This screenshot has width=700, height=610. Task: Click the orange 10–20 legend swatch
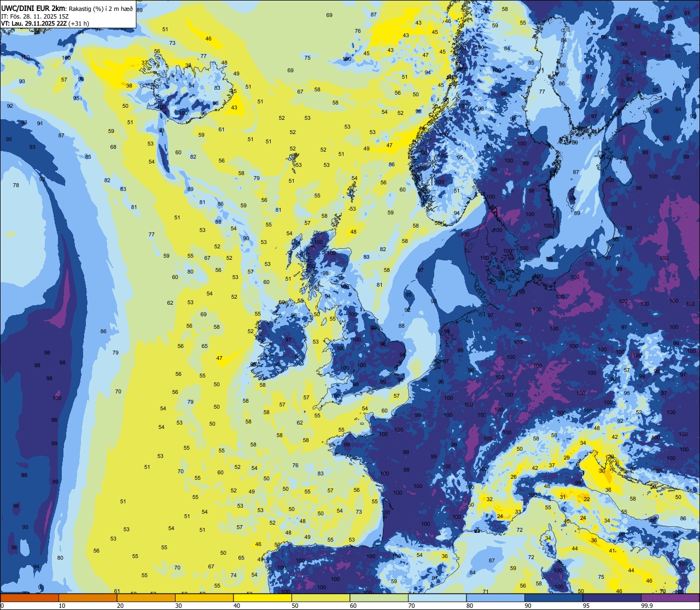click(x=87, y=598)
